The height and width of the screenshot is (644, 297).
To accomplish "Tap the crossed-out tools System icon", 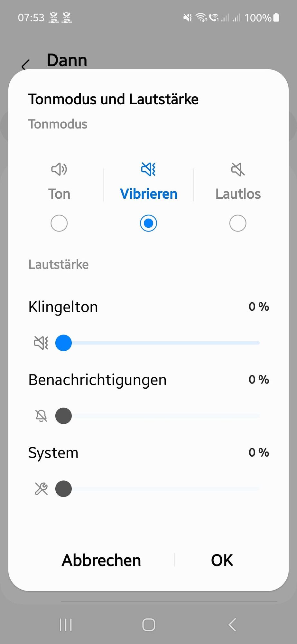I will pos(41,489).
